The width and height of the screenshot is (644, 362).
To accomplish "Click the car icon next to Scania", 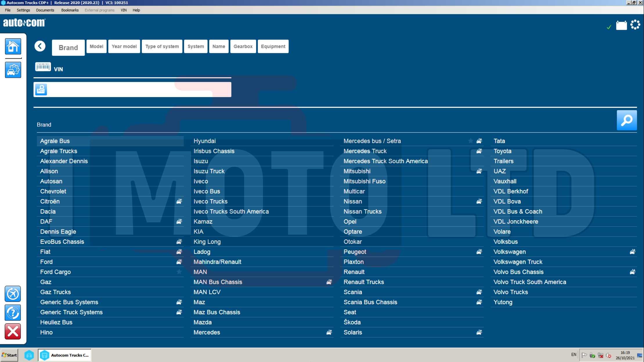I will pos(479,292).
